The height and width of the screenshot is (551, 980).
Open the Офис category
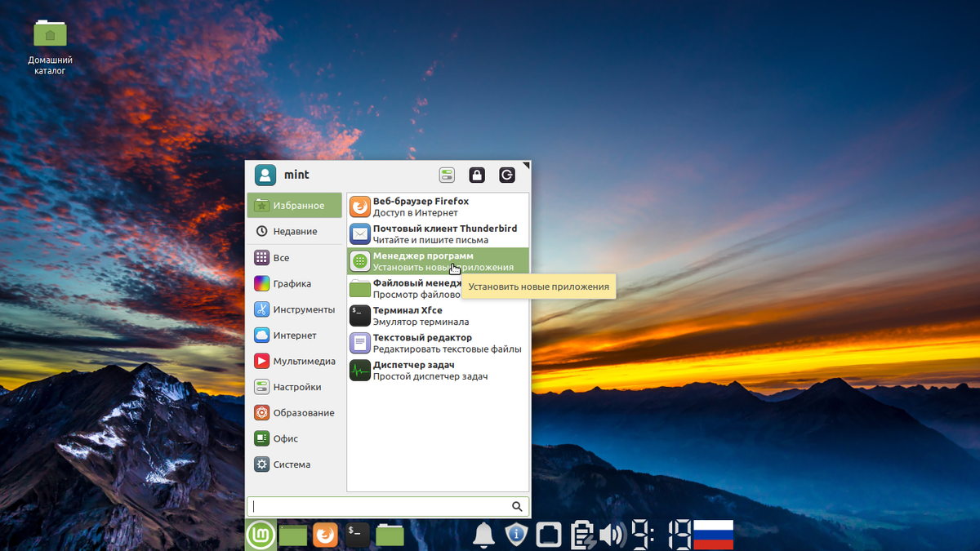295,438
